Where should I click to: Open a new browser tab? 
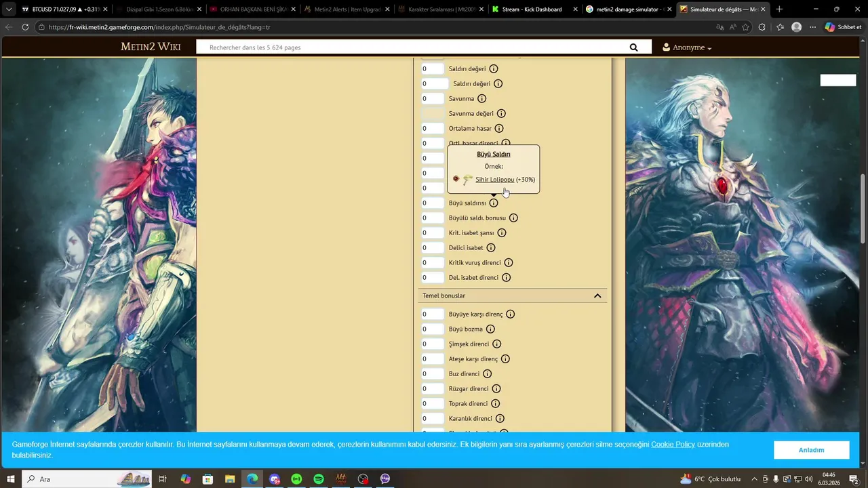[779, 9]
